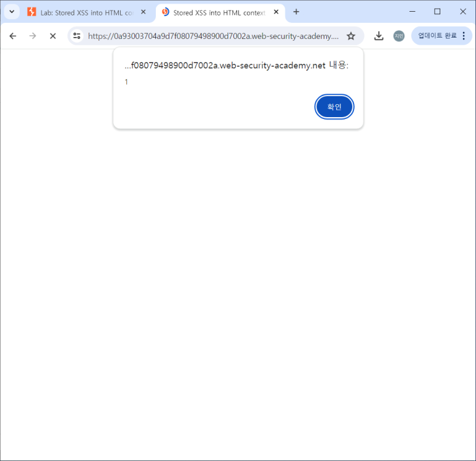Open the 지민 profile avatar

[398, 36]
